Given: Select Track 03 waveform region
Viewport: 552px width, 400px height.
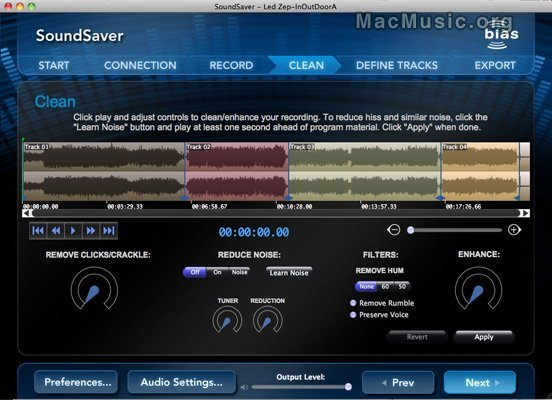Looking at the screenshot, I should 365,171.
